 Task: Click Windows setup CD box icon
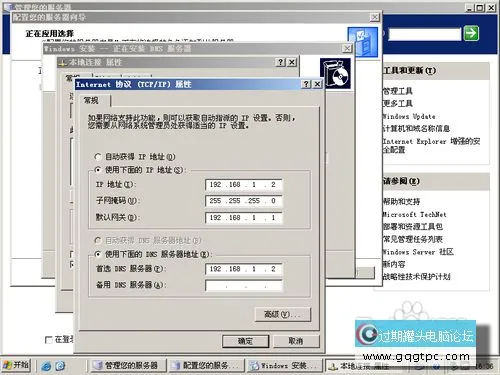click(x=335, y=73)
